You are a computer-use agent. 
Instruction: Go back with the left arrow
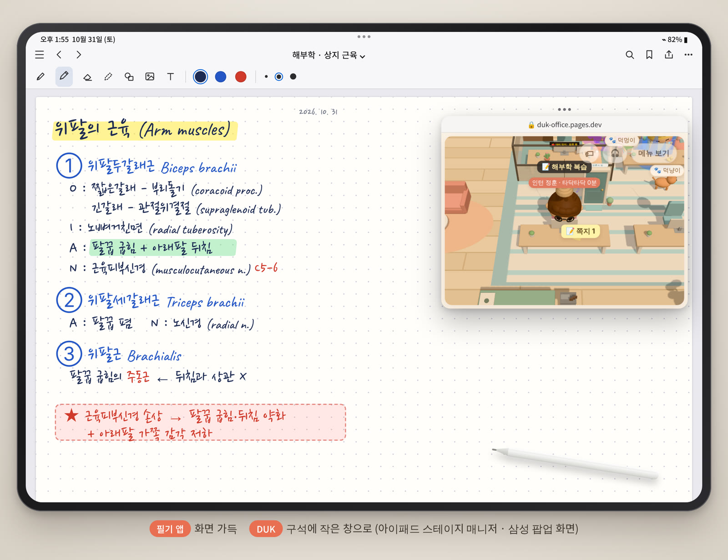59,55
